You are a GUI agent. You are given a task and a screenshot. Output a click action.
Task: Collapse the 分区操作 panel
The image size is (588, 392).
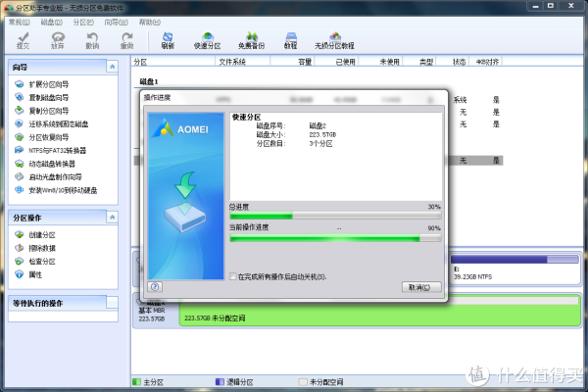112,218
